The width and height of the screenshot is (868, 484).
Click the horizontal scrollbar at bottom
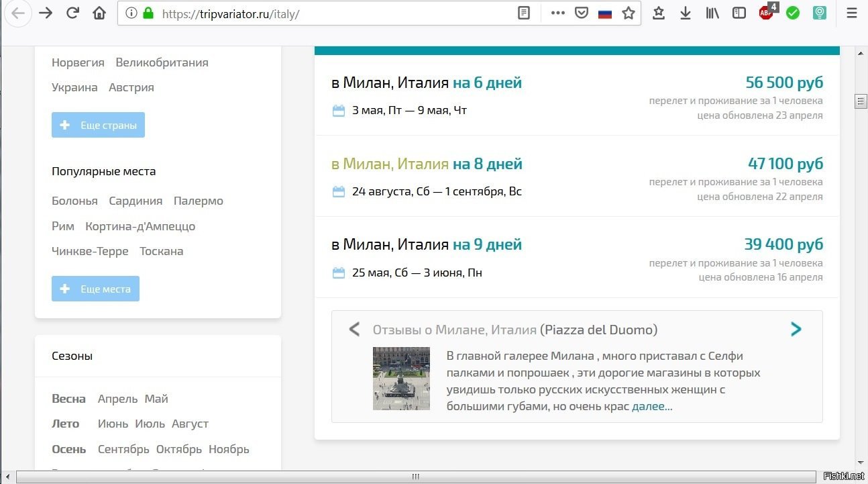click(416, 477)
